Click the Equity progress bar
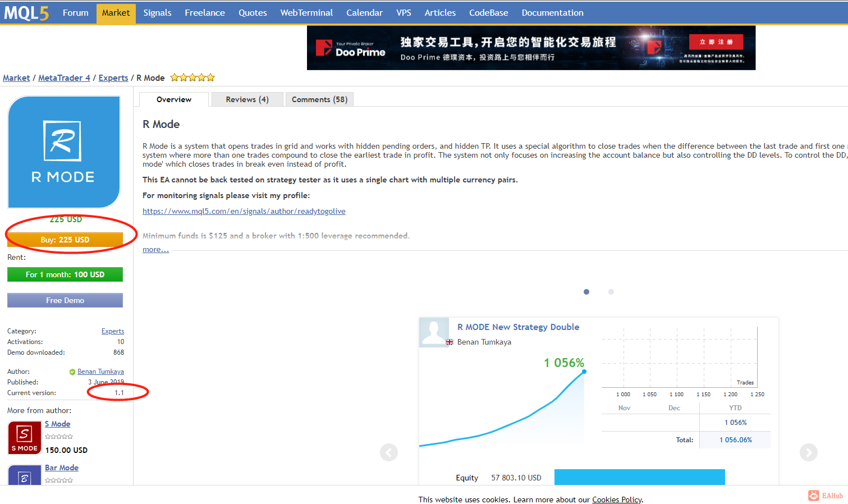Viewport: 848px width, 504px height. [640, 477]
